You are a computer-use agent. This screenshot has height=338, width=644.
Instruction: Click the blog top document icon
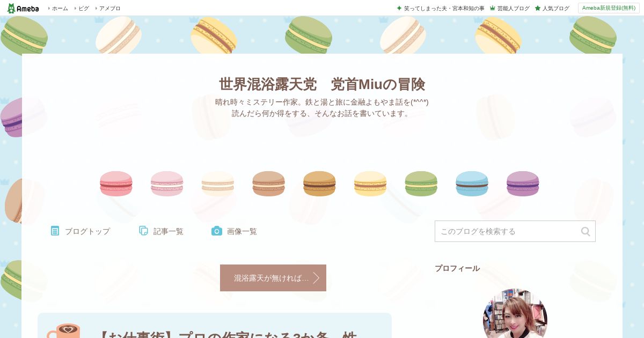(x=55, y=231)
